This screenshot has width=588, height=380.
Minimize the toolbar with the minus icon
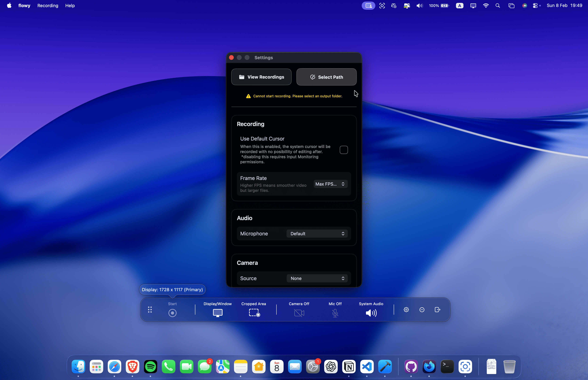tap(422, 310)
